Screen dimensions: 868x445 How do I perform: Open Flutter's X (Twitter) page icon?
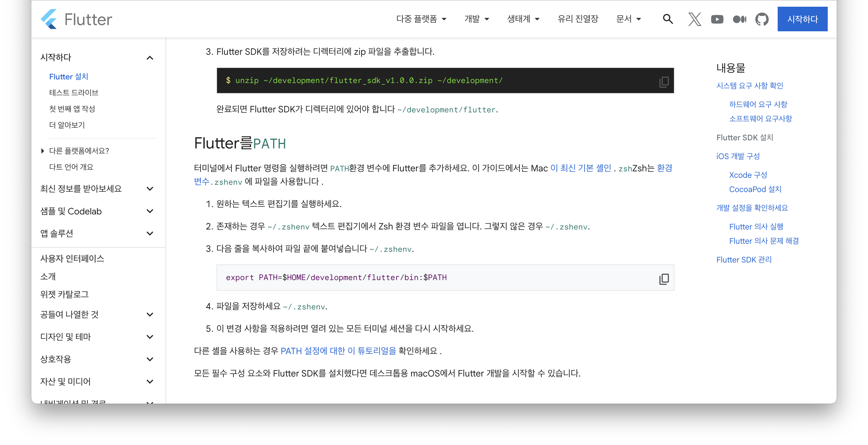click(x=694, y=19)
